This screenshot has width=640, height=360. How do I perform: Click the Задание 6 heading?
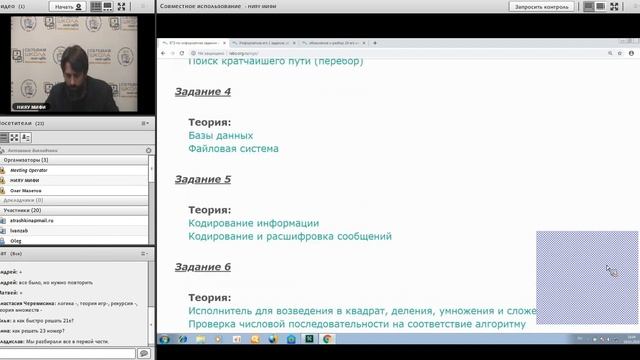tap(203, 267)
